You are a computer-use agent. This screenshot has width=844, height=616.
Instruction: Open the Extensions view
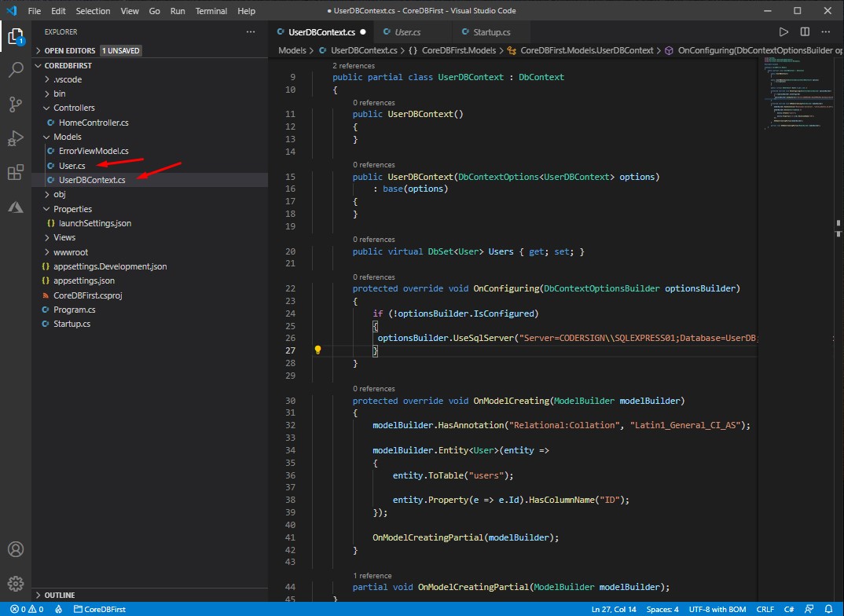point(16,172)
